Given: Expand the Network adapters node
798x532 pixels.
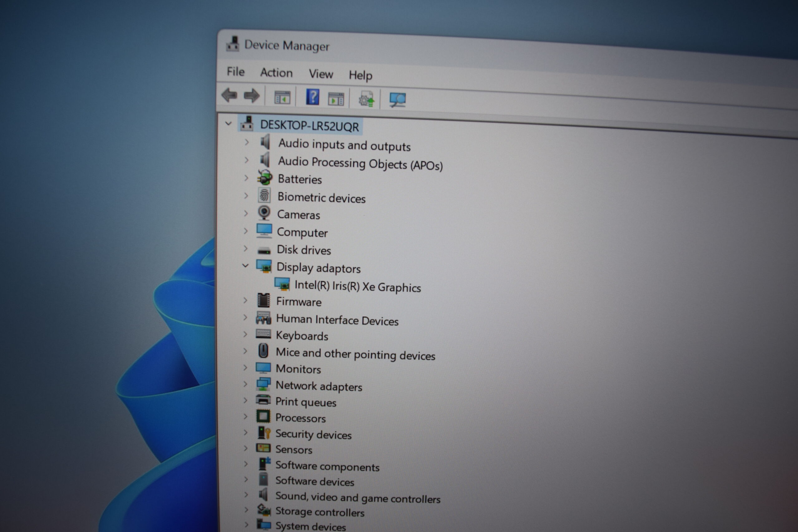Looking at the screenshot, I should coord(246,384).
